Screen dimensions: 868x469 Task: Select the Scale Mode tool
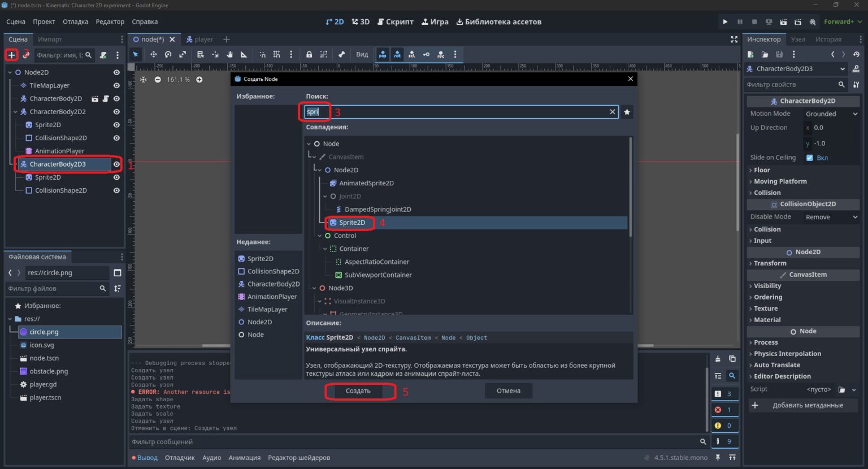(183, 55)
